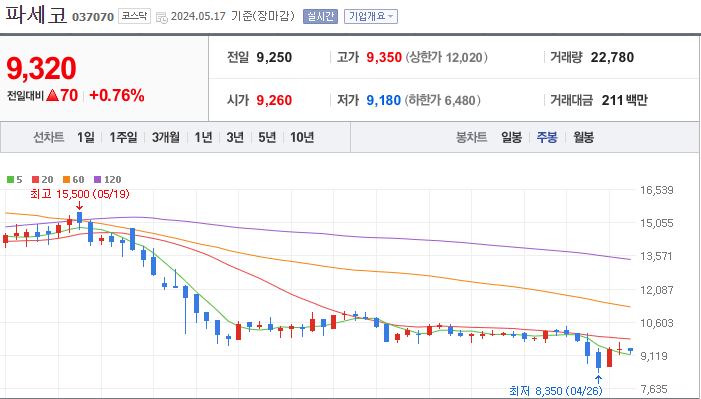
Task: Click the 봉차트 label
Action: (471, 137)
